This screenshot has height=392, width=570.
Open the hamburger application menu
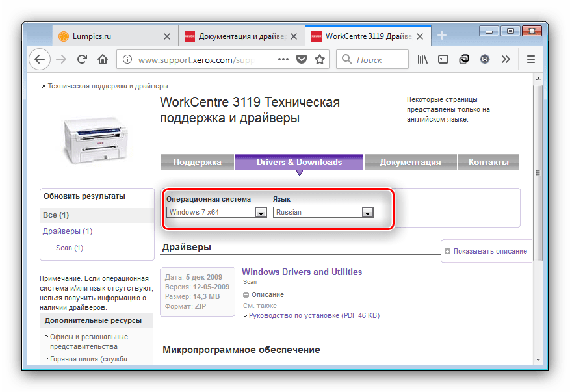(530, 59)
